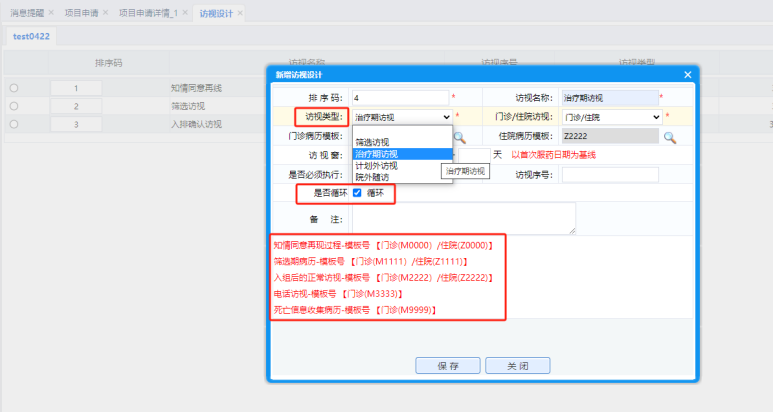This screenshot has width=773, height=413.
Task: Click sort code cell with value 1
Action: pos(76,88)
